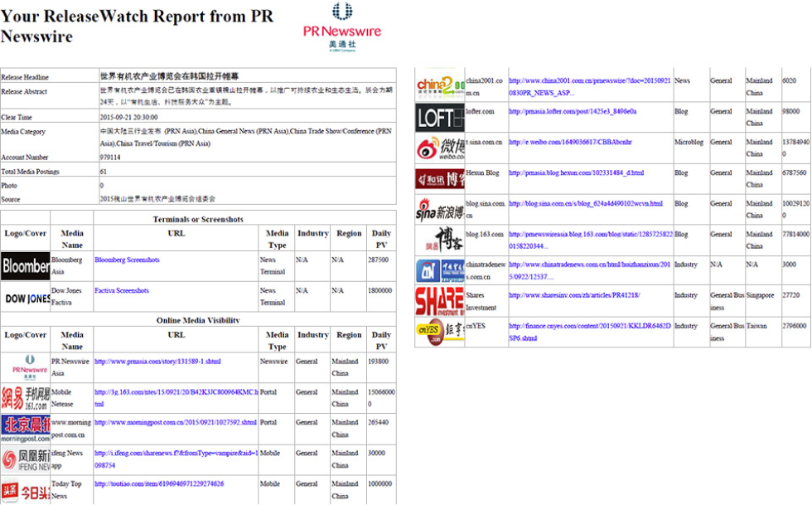Screen dimensions: 812x505
Task: Open the morningpost.com.cn article link
Action: [175, 423]
